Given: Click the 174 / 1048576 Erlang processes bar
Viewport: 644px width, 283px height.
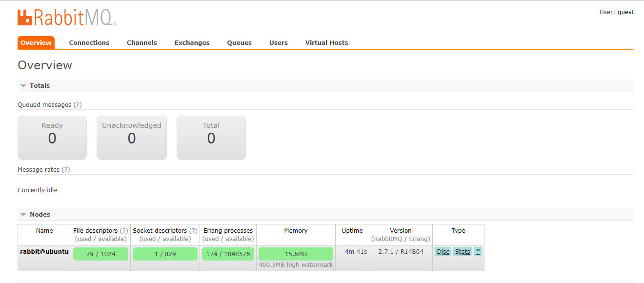Looking at the screenshot, I should pos(228,254).
